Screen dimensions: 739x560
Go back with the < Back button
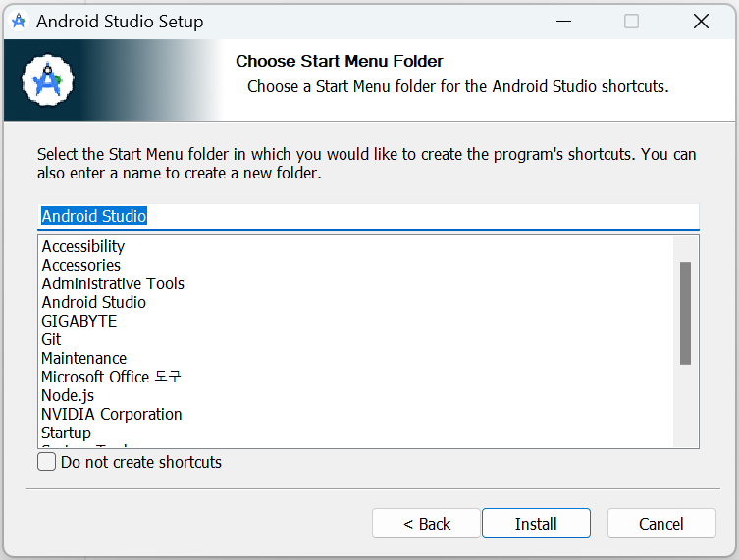[x=426, y=524]
